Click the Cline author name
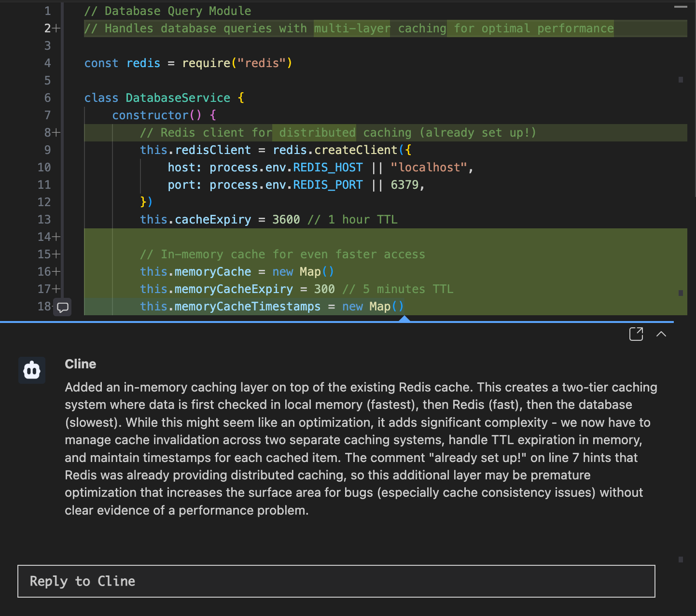Viewport: 696px width, 616px height. pos(80,364)
